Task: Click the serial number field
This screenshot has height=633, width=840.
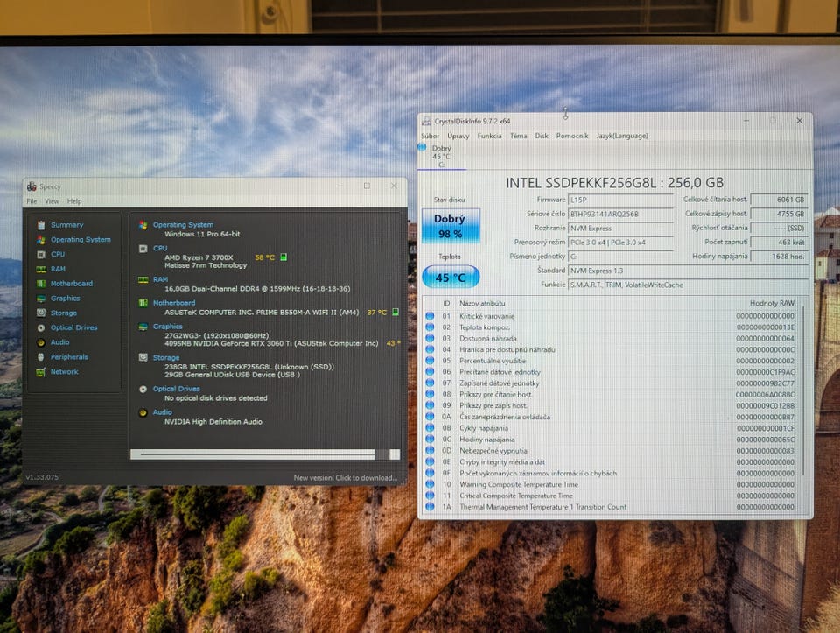Action: click(620, 214)
